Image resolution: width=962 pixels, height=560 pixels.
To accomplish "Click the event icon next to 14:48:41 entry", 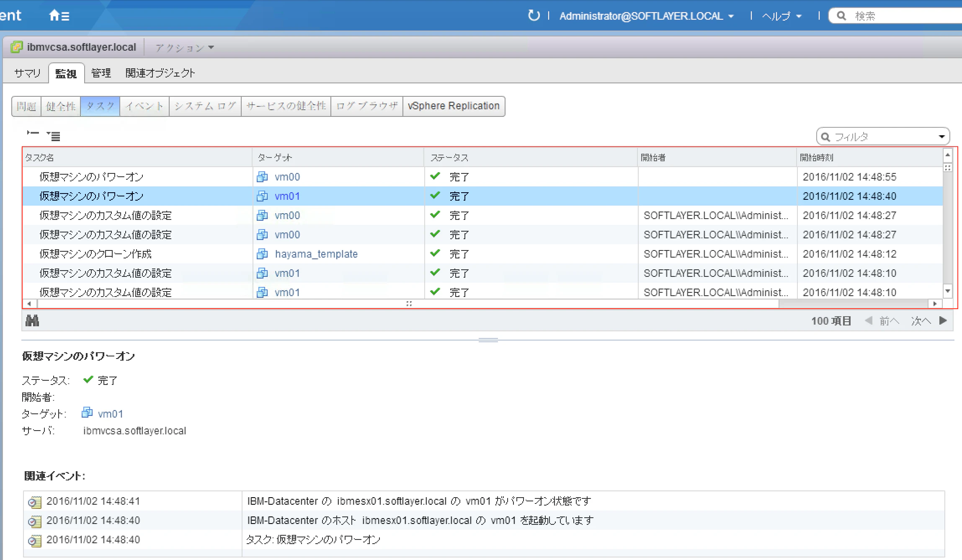I will point(35,501).
